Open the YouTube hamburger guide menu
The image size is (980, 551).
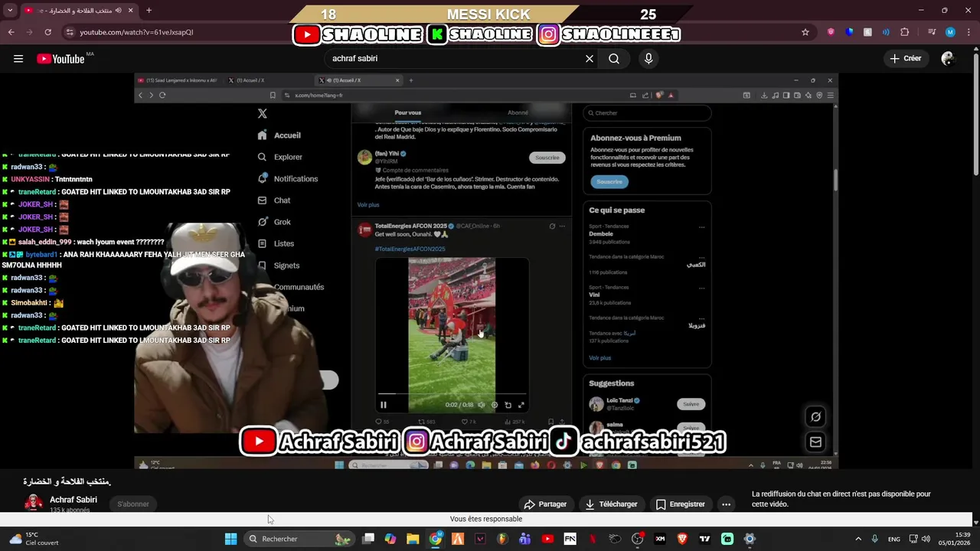pos(18,58)
